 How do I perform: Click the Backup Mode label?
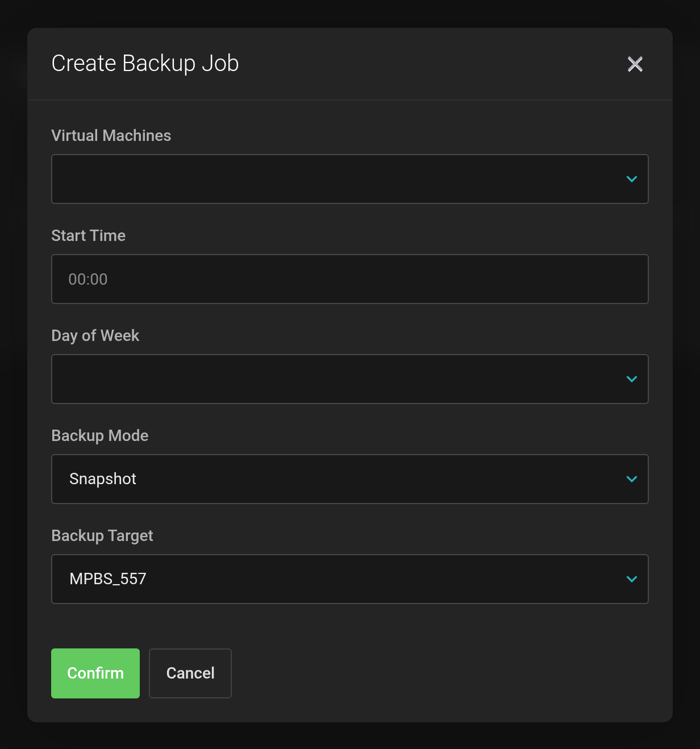pos(100,435)
